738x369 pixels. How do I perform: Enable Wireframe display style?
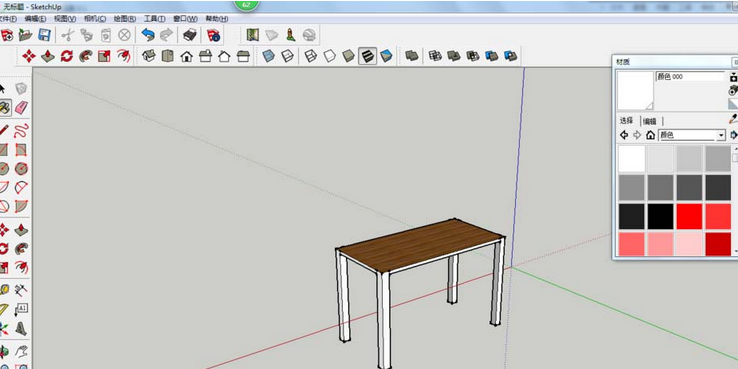click(x=311, y=56)
